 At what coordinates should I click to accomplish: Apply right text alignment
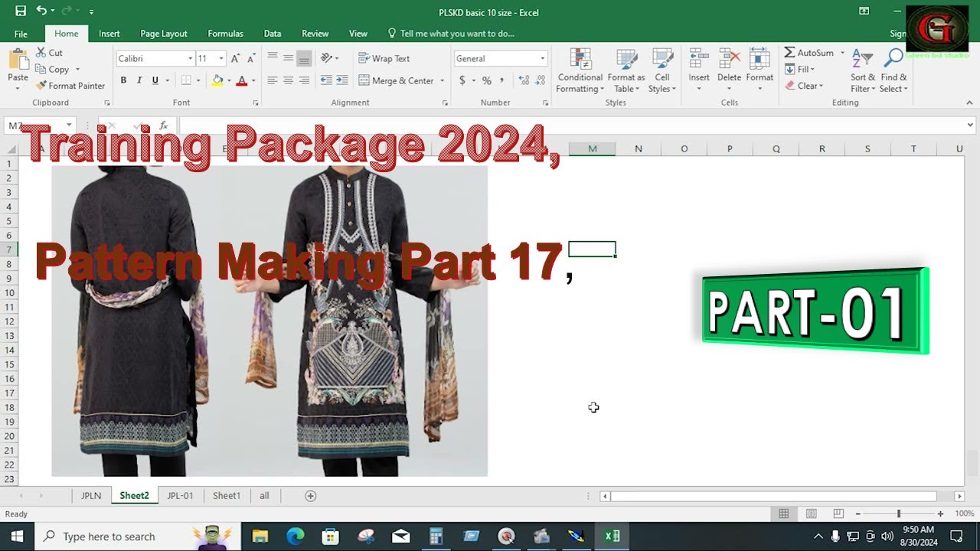coord(304,80)
